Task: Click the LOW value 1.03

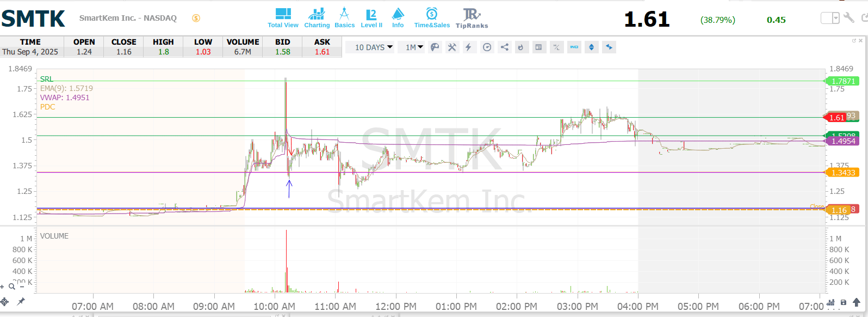Action: click(x=203, y=52)
